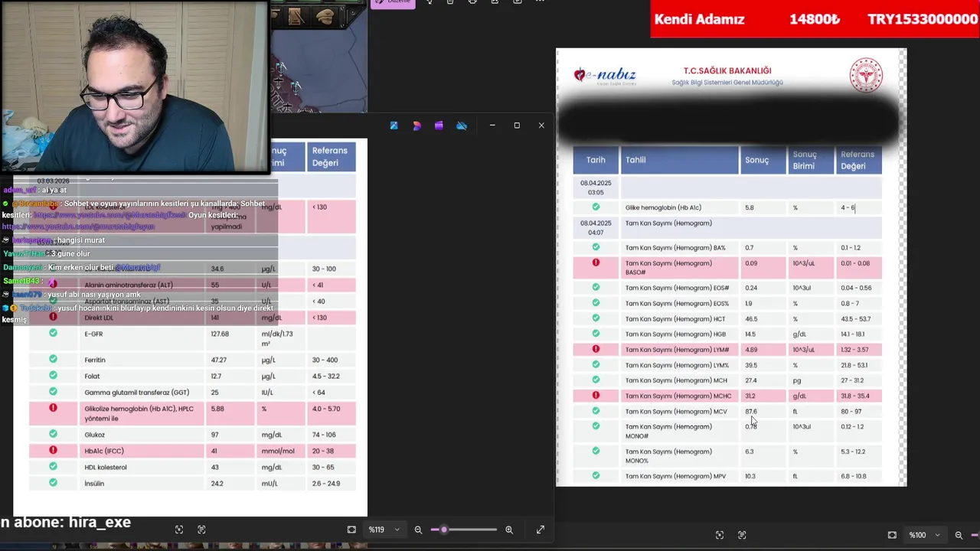Click '31.8 - 35.4' reference range
The width and height of the screenshot is (980, 551).
tap(855, 396)
